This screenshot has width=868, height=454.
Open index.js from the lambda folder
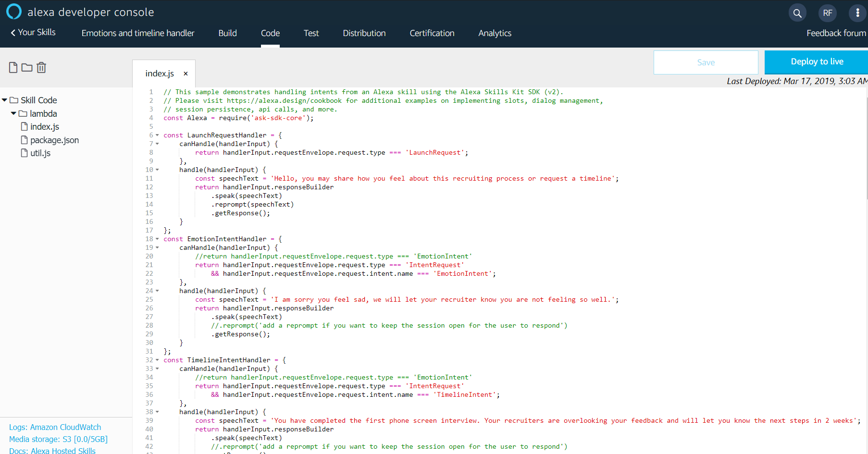pyautogui.click(x=45, y=127)
